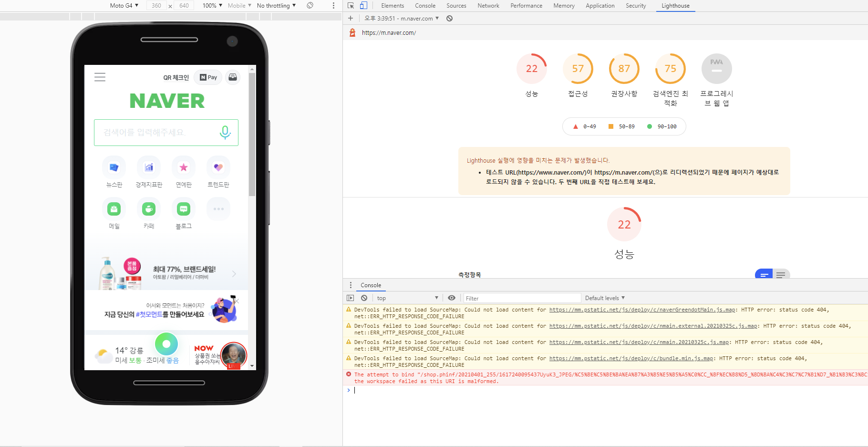Open the 연예판 star shortcut
Image resolution: width=868 pixels, height=447 pixels.
coord(184,167)
